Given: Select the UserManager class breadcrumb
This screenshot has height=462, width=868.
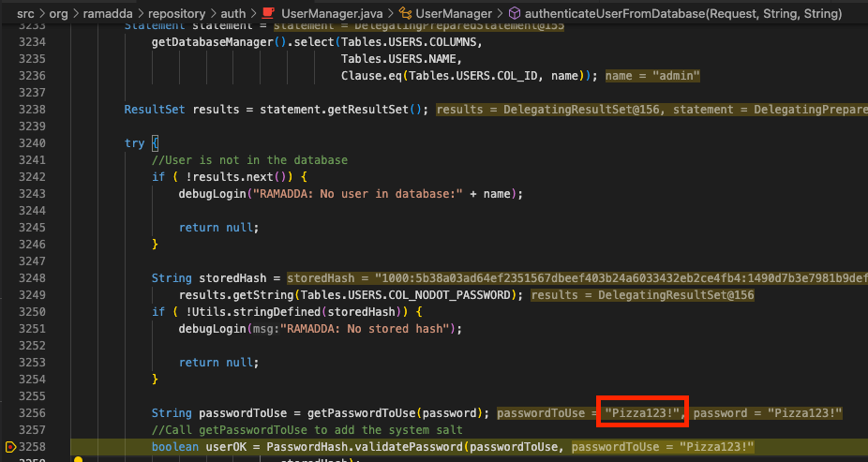Looking at the screenshot, I should tap(454, 13).
